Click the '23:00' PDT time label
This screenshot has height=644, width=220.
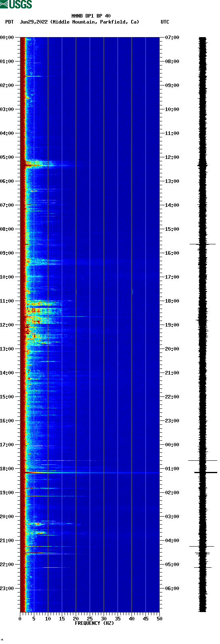7,589
